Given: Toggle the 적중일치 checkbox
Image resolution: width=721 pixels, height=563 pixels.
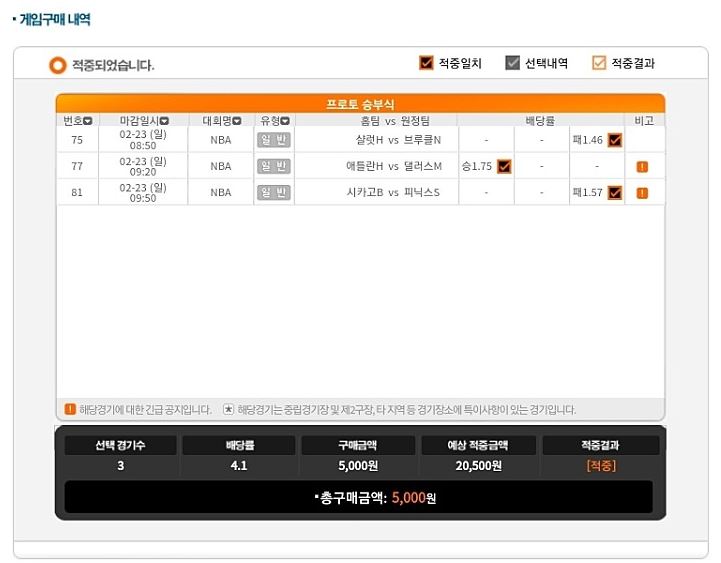Looking at the screenshot, I should pos(426,63).
